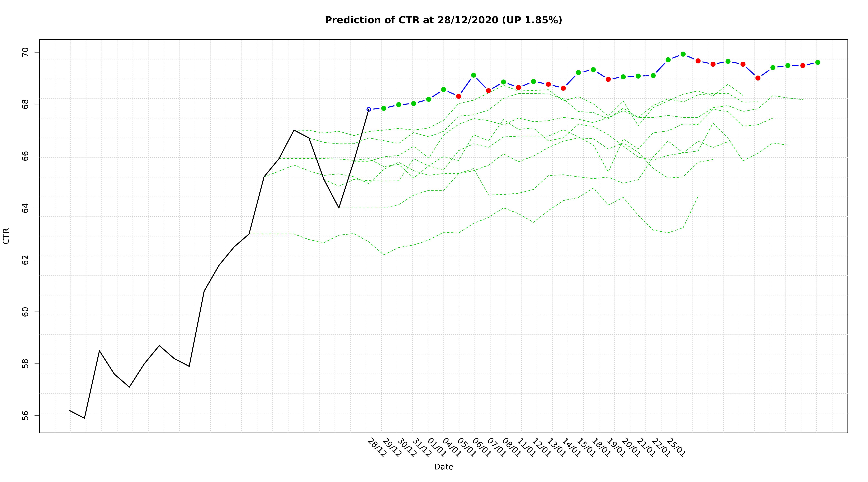
Task: Click the green dot above 29/12
Action: click(x=384, y=108)
